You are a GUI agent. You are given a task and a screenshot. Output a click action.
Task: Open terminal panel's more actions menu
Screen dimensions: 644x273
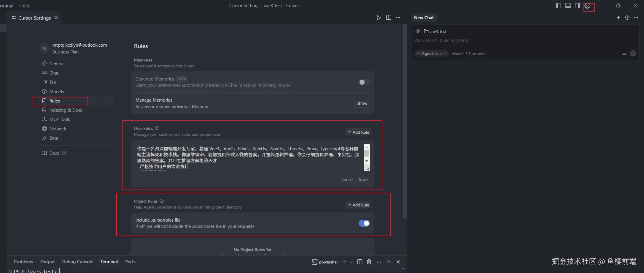click(379, 262)
